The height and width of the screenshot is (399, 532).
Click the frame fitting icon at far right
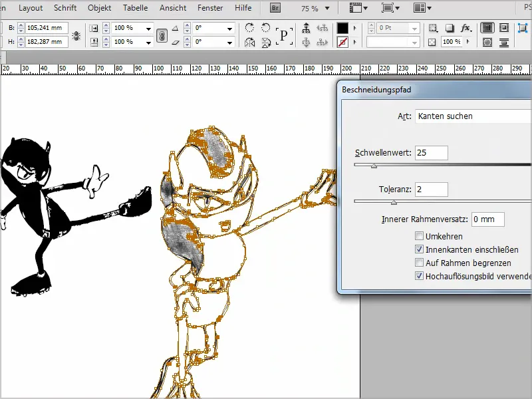pyautogui.click(x=523, y=28)
